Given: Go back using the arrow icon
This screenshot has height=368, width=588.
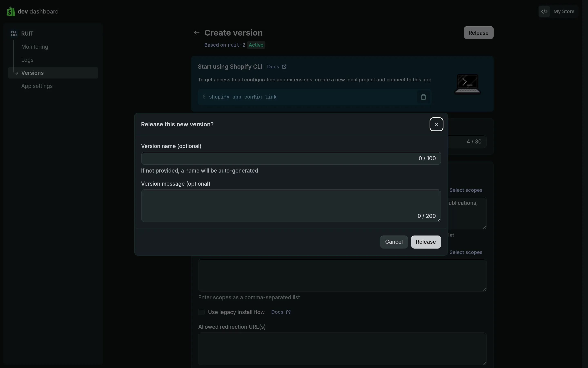Looking at the screenshot, I should tap(197, 33).
